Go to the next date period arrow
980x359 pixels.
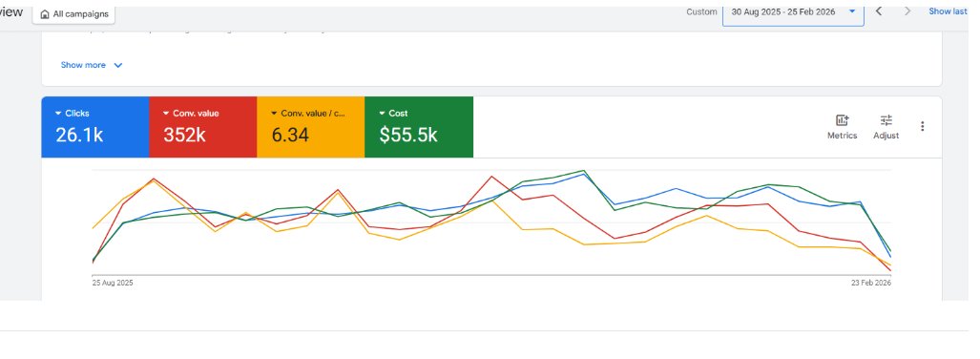[907, 11]
